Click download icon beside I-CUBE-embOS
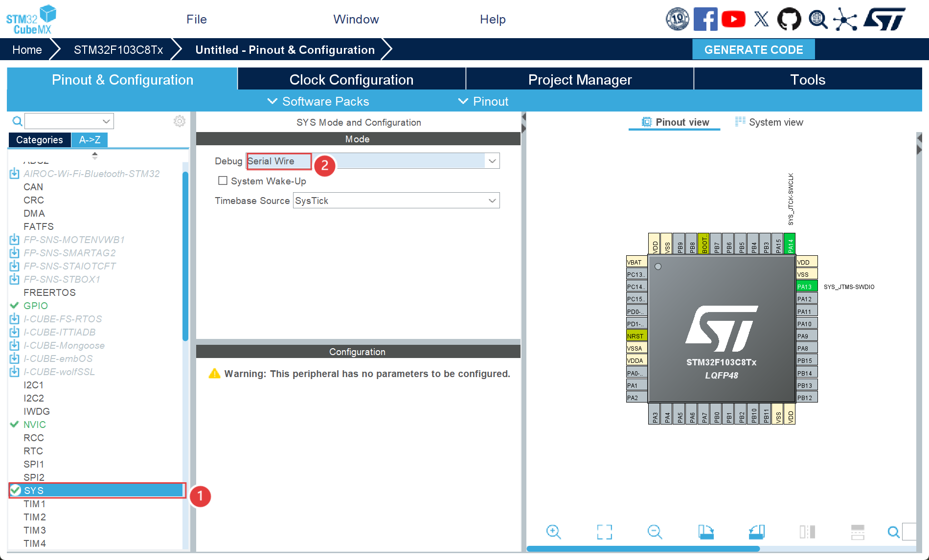This screenshot has height=560, width=929. pos(15,358)
